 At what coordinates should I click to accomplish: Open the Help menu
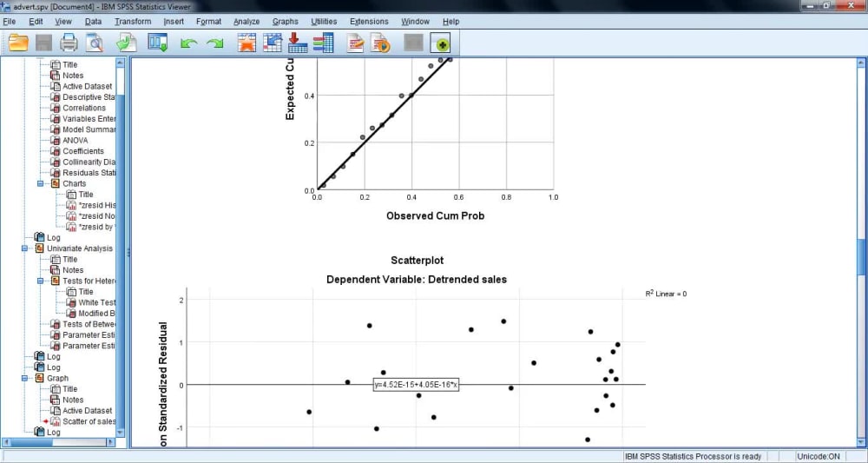coord(450,22)
